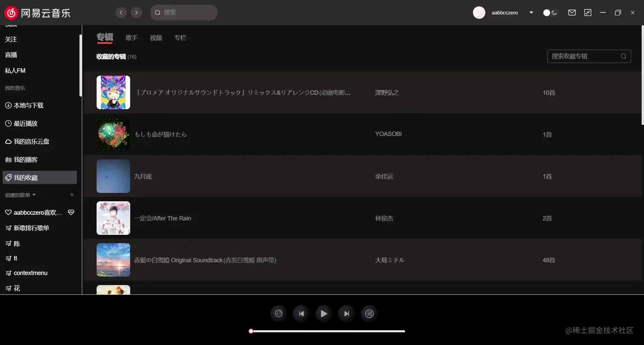Click the もしも命が描けたら album cover
This screenshot has width=644, height=345.
[113, 134]
